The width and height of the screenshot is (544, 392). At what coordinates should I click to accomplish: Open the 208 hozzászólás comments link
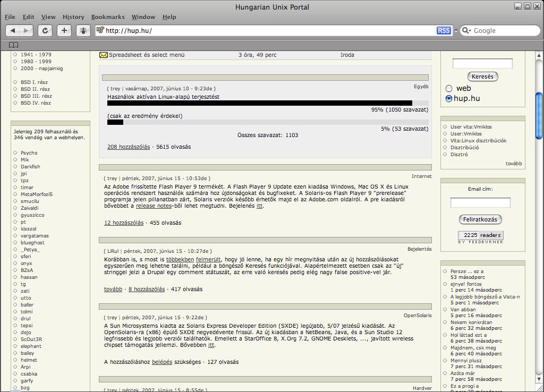pyautogui.click(x=129, y=147)
